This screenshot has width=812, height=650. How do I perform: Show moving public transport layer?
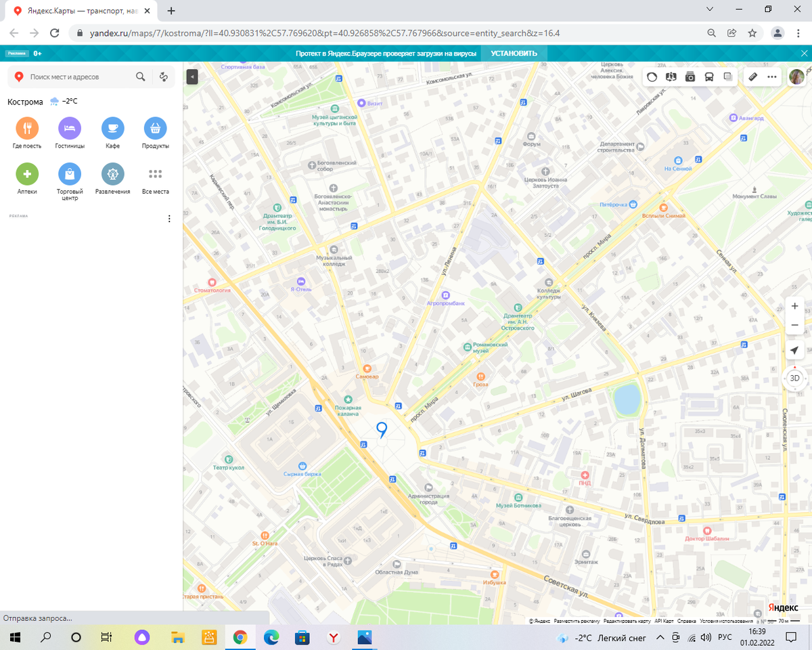(709, 77)
